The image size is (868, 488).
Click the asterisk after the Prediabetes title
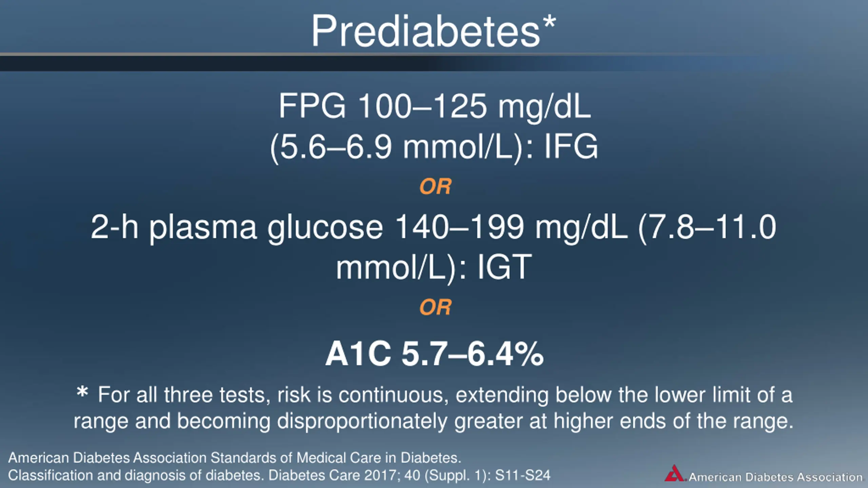[x=549, y=22]
